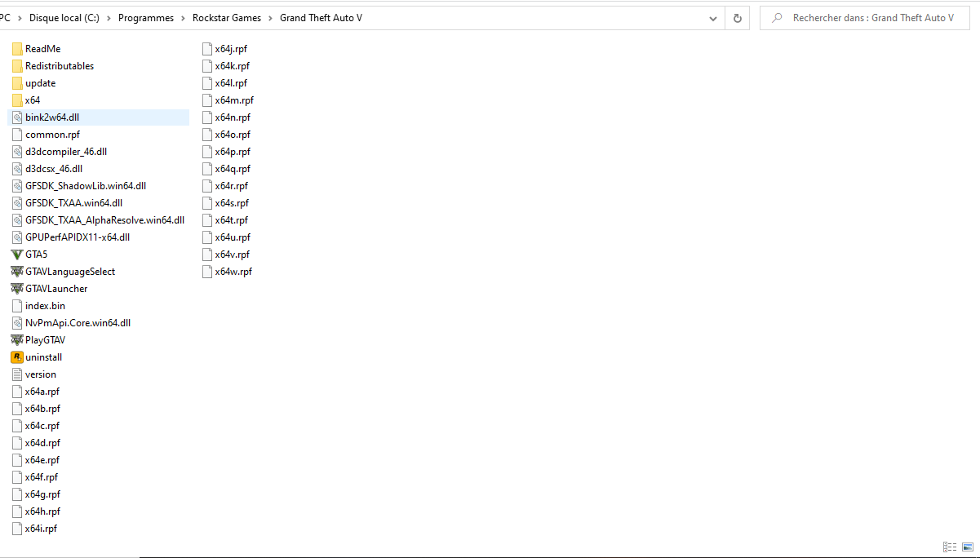Open the update folder
Viewport: 980px width, 558px height.
tap(39, 82)
